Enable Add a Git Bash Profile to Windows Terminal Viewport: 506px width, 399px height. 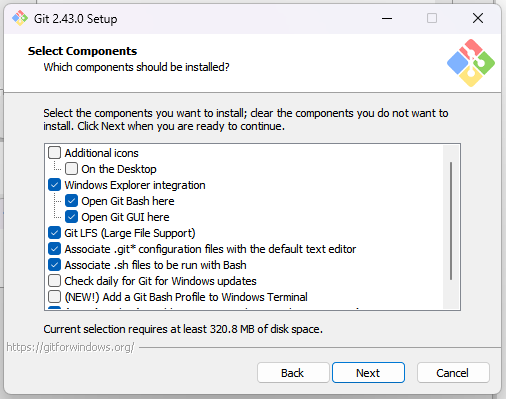[x=54, y=297]
